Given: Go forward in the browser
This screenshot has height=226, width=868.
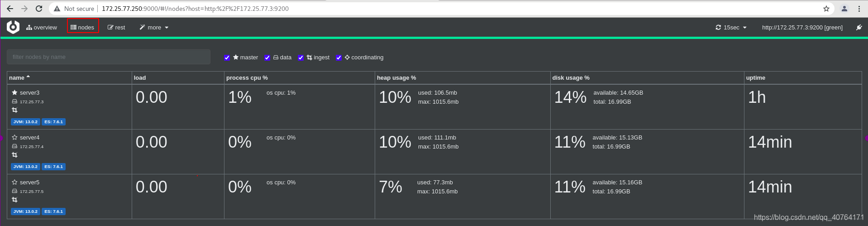Looking at the screenshot, I should [x=24, y=9].
